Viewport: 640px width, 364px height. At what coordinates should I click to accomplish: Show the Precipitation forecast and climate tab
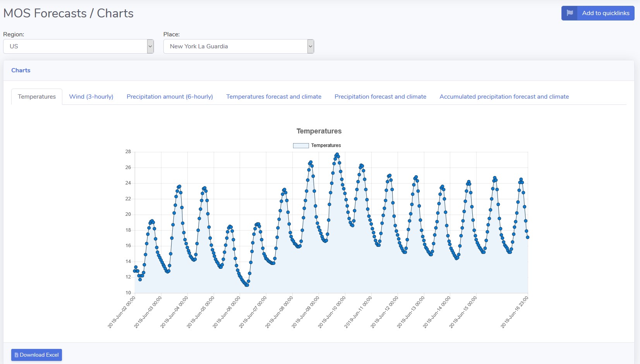pos(380,97)
